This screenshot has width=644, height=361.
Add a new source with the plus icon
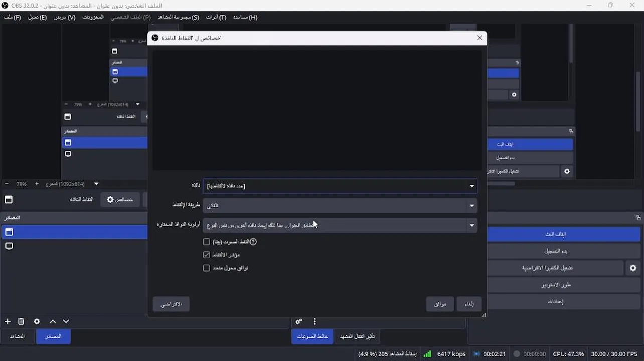(x=8, y=322)
